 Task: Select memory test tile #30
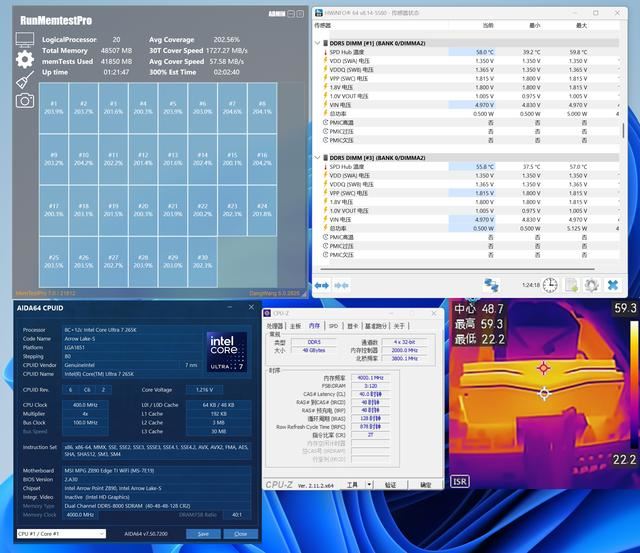(202, 262)
